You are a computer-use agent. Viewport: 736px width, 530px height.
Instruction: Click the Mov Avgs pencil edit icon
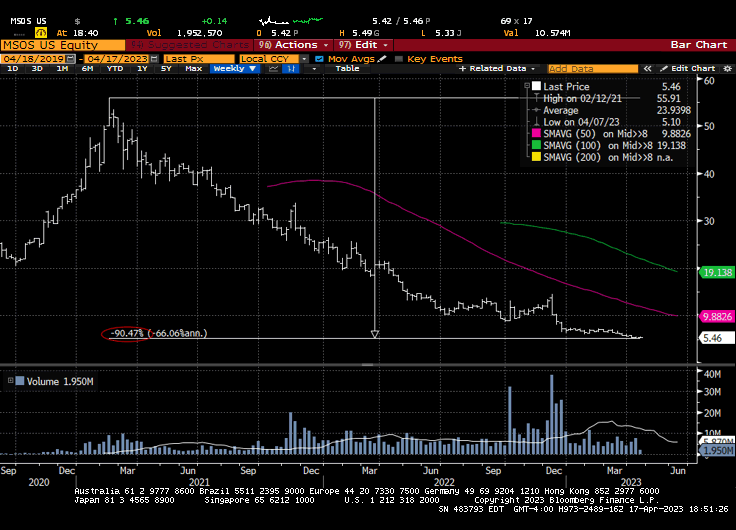point(382,59)
